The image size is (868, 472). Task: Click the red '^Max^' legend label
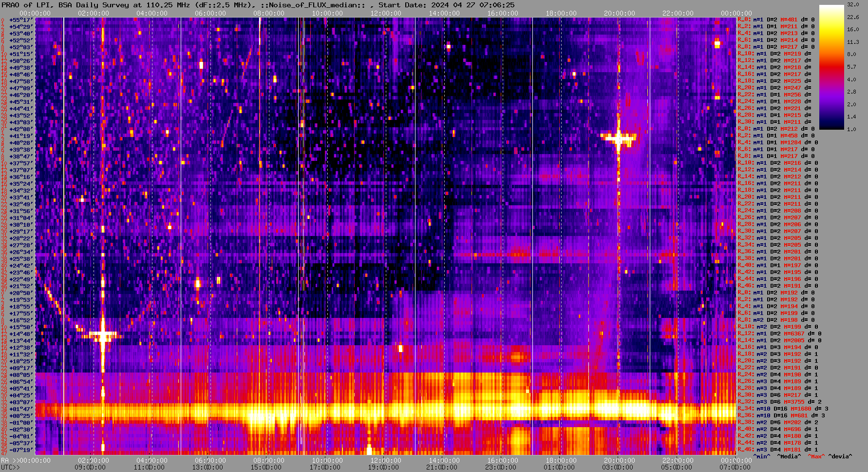[816, 456]
